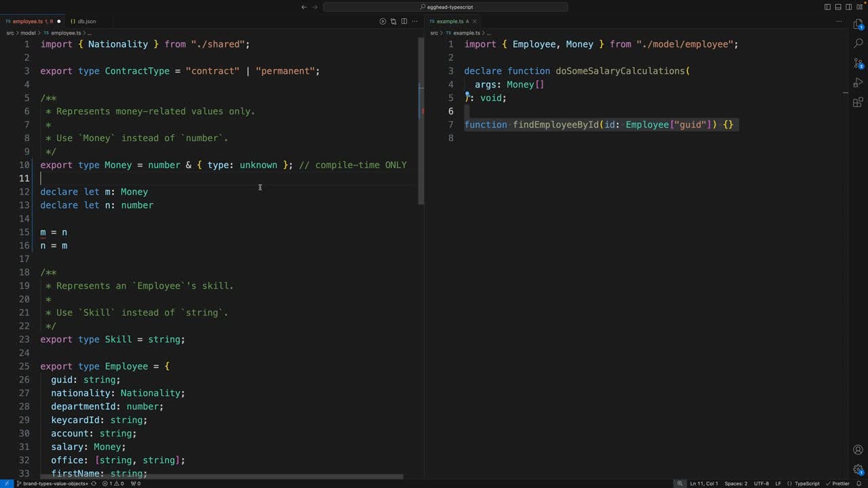Change UTF-8 file encoding
The height and width of the screenshot is (488, 868).
(x=762, y=483)
